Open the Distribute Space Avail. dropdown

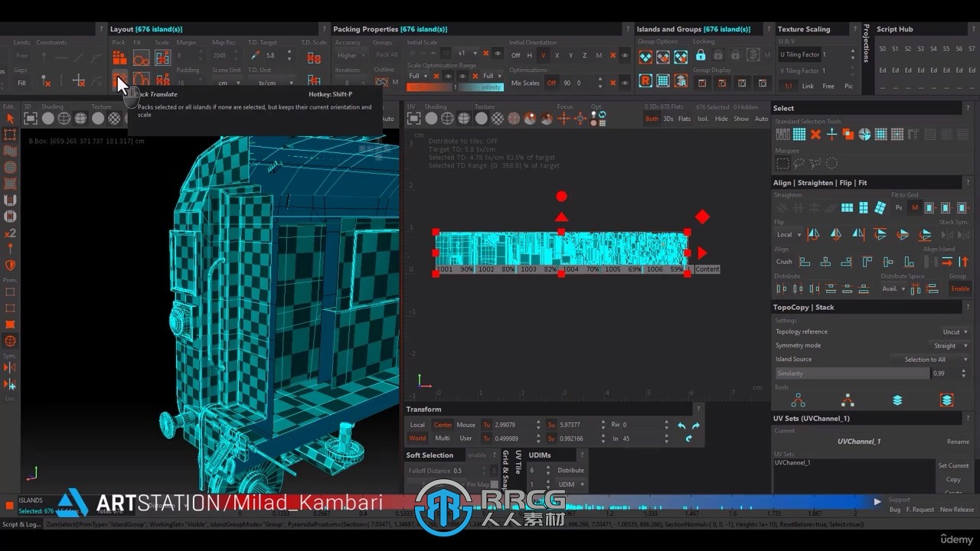pyautogui.click(x=893, y=289)
